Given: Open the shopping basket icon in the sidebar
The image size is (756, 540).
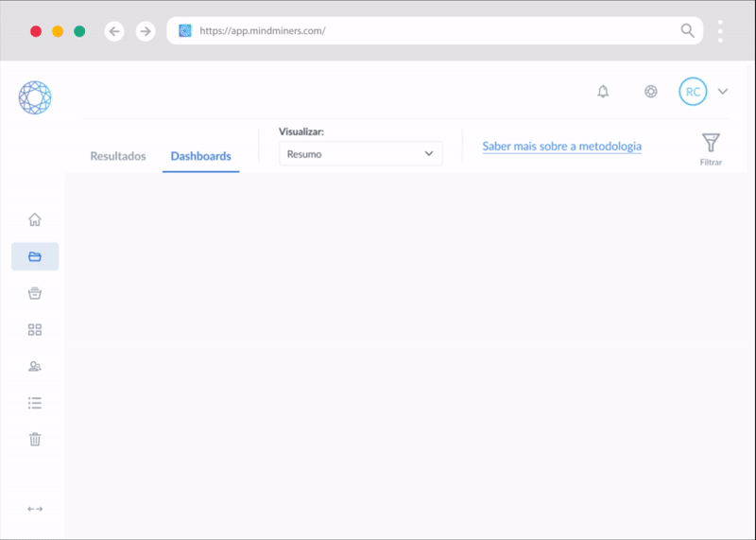Looking at the screenshot, I should pyautogui.click(x=35, y=293).
